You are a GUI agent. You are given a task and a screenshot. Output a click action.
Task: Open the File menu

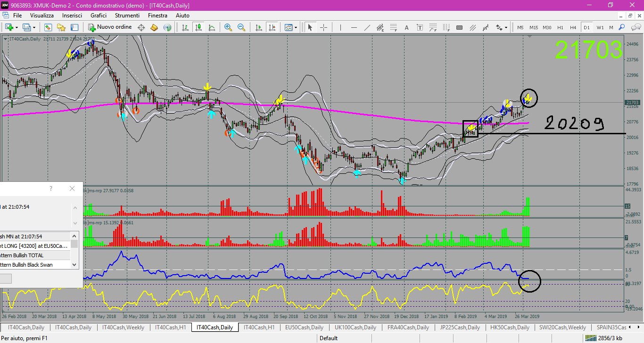(17, 16)
